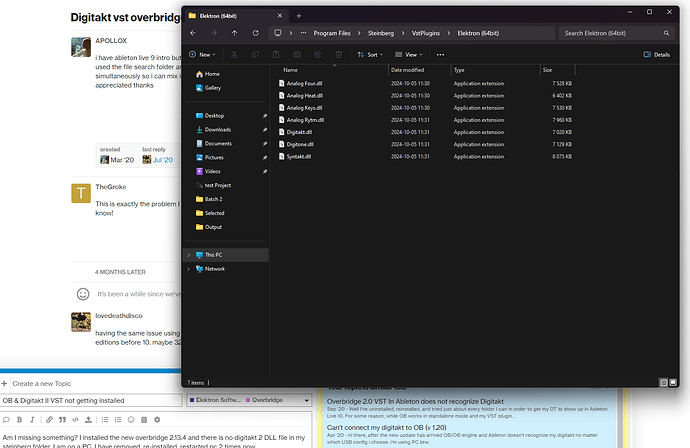Sort files by Date modified column header
Image resolution: width=690 pixels, height=448 pixels.
click(x=407, y=70)
